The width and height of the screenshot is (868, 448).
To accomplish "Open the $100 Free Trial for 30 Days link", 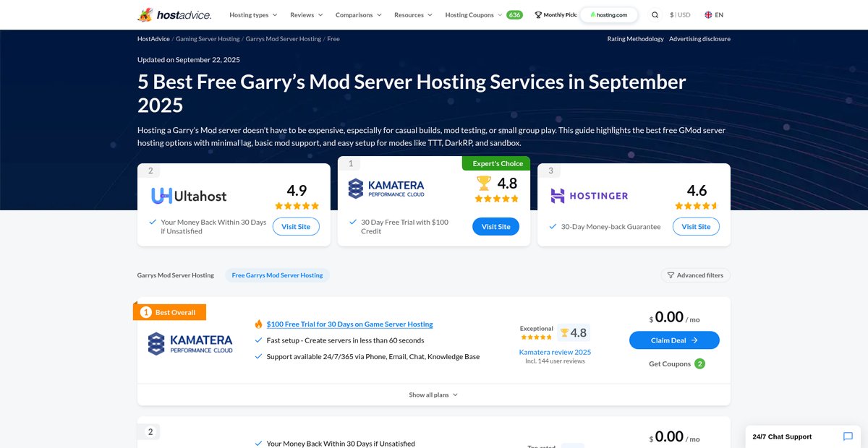I will tap(349, 324).
